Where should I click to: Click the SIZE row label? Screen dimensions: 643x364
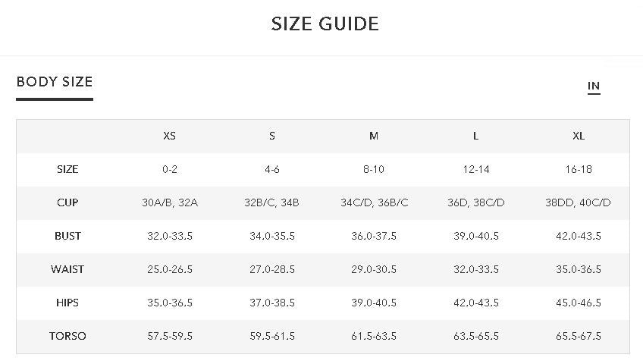click(x=67, y=170)
